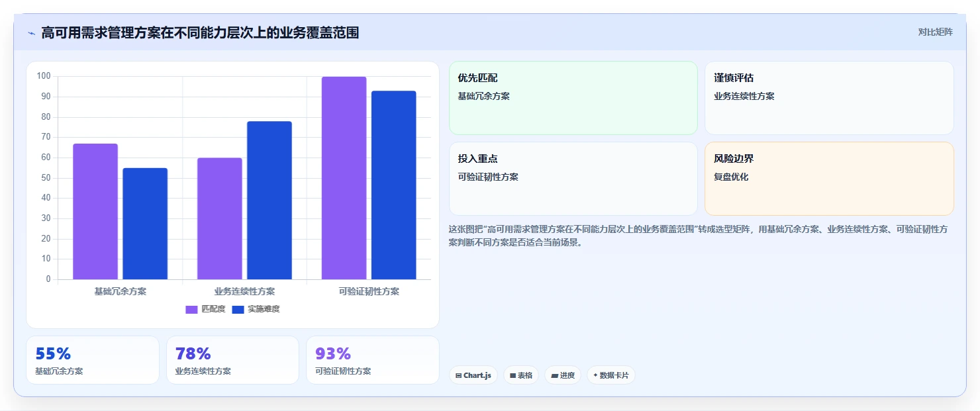This screenshot has width=980, height=411.
Task: Click the 业务连续性方案 text in 谨慎评估 card
Action: tap(744, 97)
